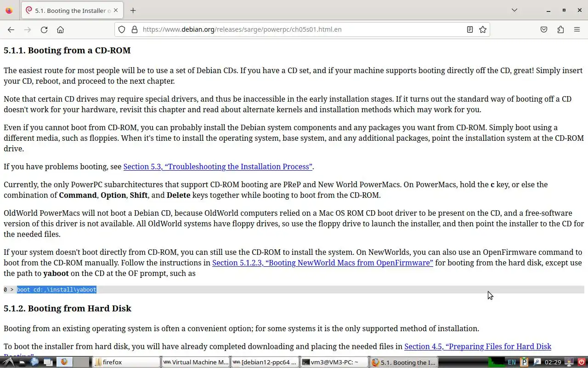Reload the current page
The image size is (588, 368).
click(44, 29)
